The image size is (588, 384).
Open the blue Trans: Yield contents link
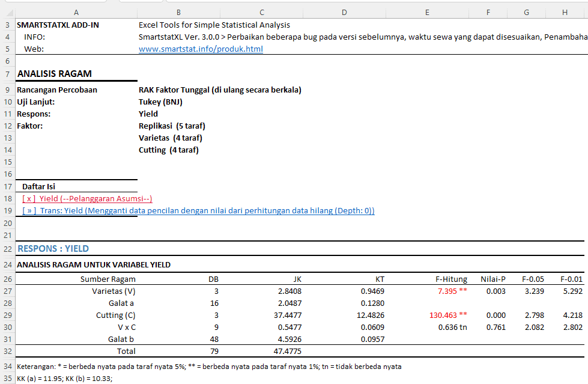point(198,211)
